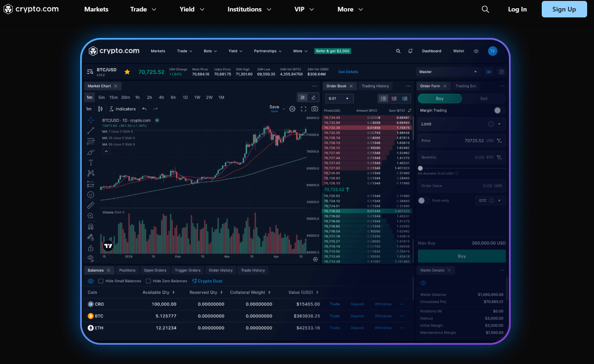The width and height of the screenshot is (594, 364).
Task: Open the layout icon beside the 3X button
Action: coord(501,72)
